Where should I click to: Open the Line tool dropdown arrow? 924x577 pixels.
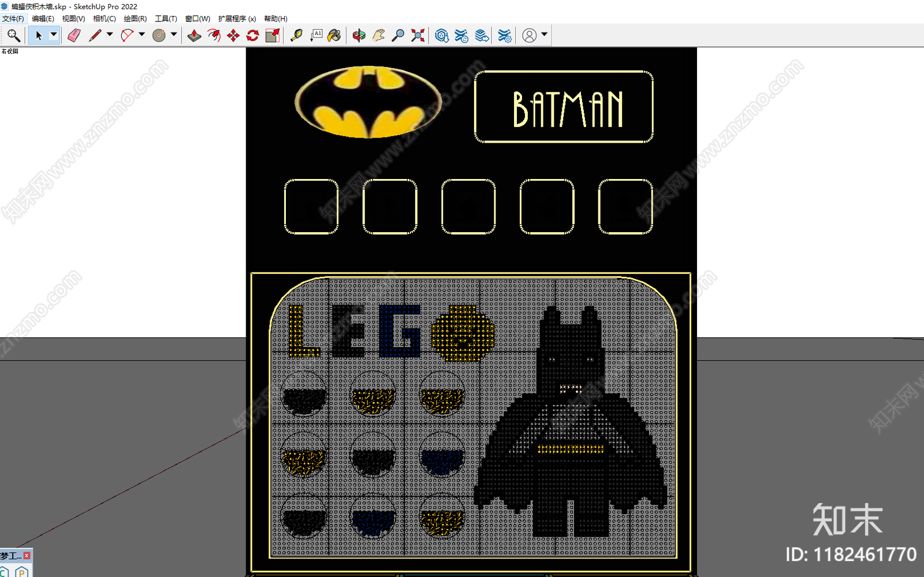tap(110, 35)
